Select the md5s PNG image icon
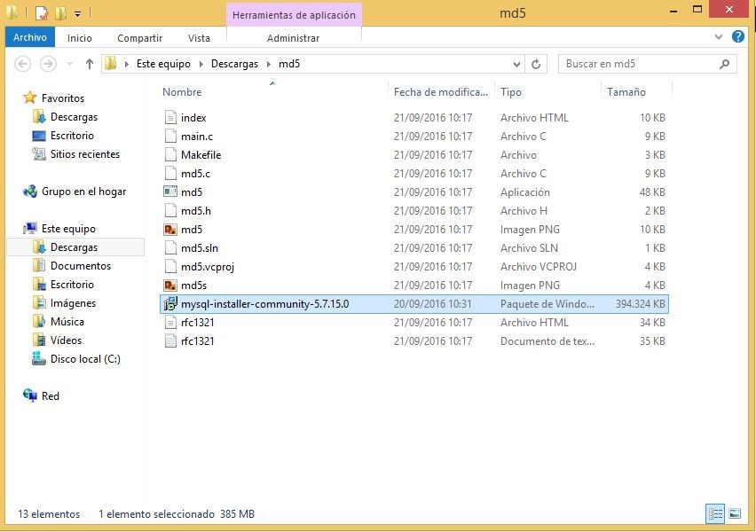 [x=171, y=286]
